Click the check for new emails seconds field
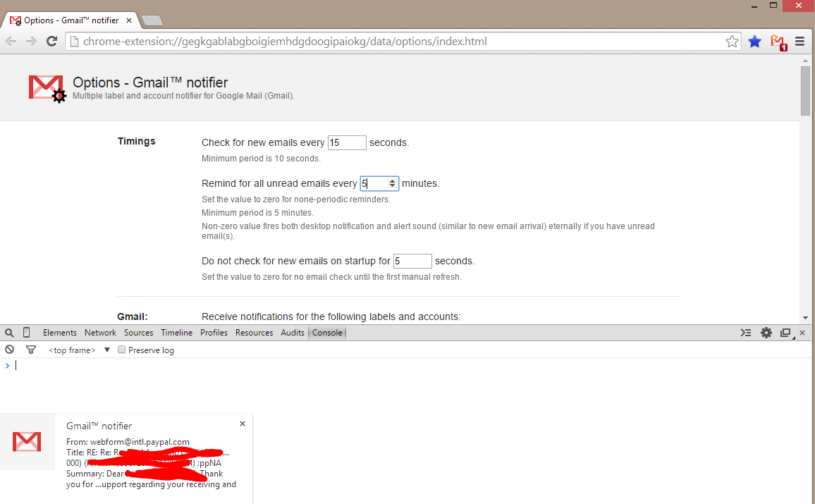Viewport: 815px width, 504px height. (347, 142)
